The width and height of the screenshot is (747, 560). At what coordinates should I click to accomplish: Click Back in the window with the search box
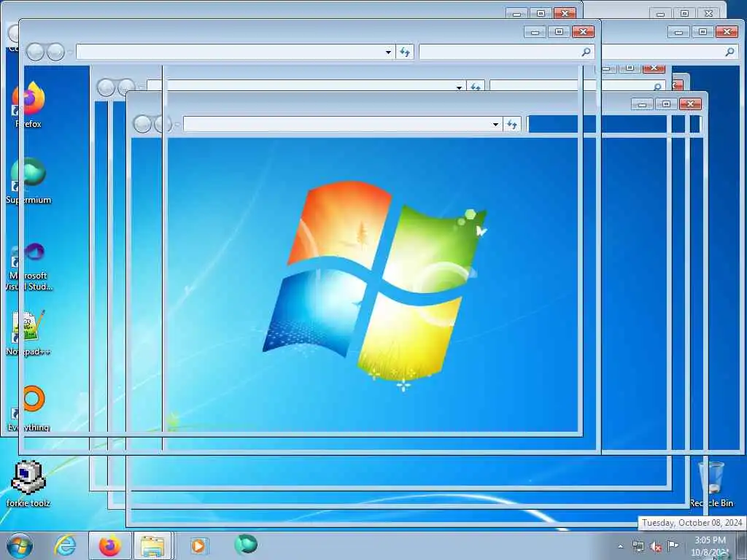coord(35,52)
